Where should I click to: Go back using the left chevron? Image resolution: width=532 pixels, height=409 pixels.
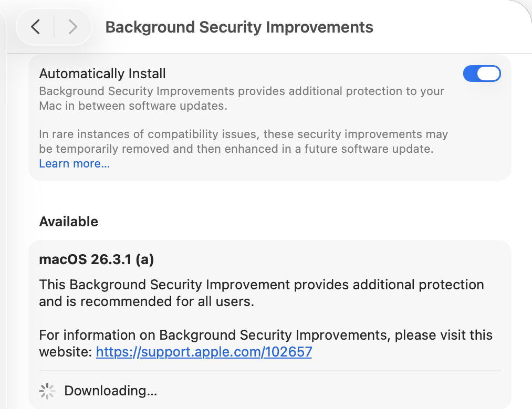click(x=35, y=27)
